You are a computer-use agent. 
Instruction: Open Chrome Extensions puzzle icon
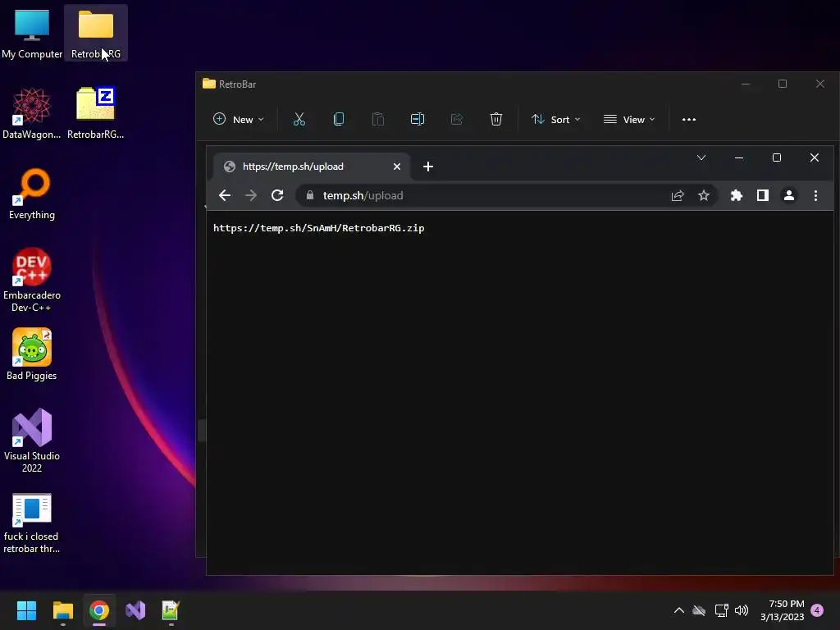pos(737,195)
